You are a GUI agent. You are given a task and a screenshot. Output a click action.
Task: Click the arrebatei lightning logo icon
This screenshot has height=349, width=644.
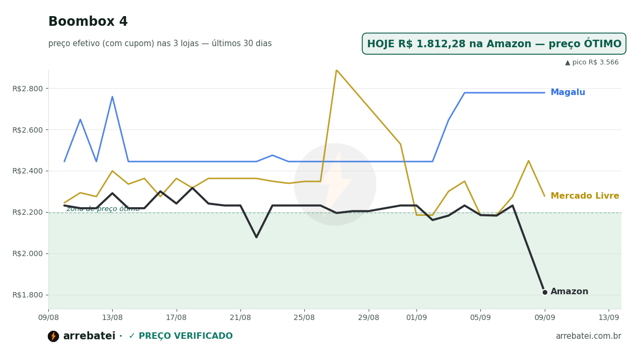pos(53,336)
